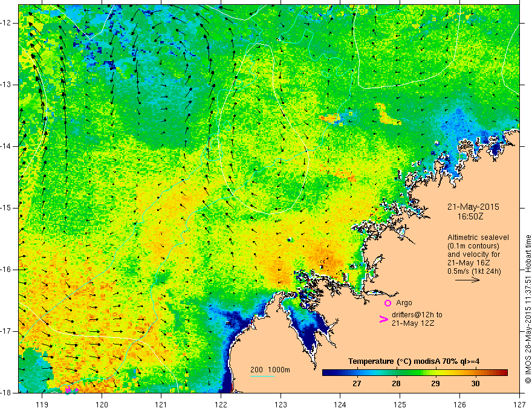Click the -12 latitude axis label

click(x=6, y=23)
